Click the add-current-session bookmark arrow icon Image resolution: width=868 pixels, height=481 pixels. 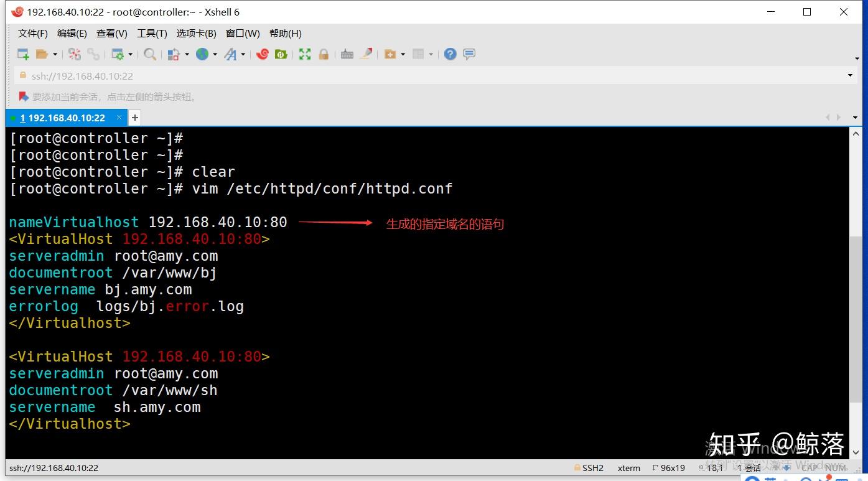24,96
